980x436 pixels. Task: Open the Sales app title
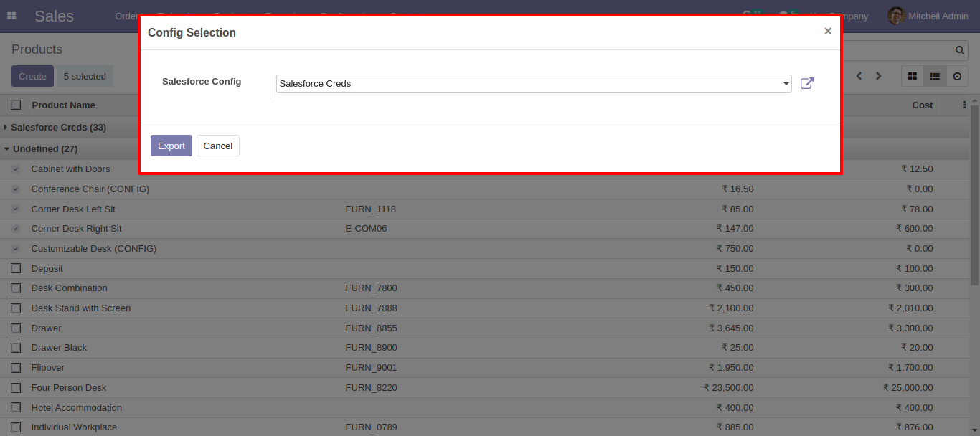click(x=54, y=16)
